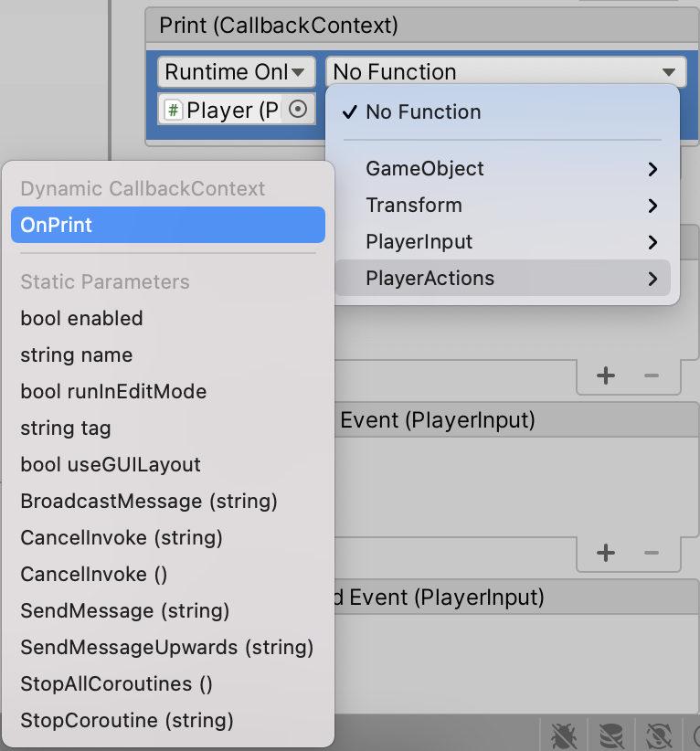
Task: Click the lowest Event (PlayerInput) header
Action: 517,597
